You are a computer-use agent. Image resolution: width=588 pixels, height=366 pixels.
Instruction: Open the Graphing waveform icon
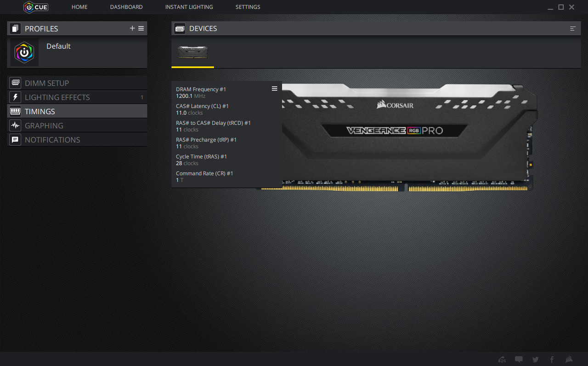pos(15,126)
